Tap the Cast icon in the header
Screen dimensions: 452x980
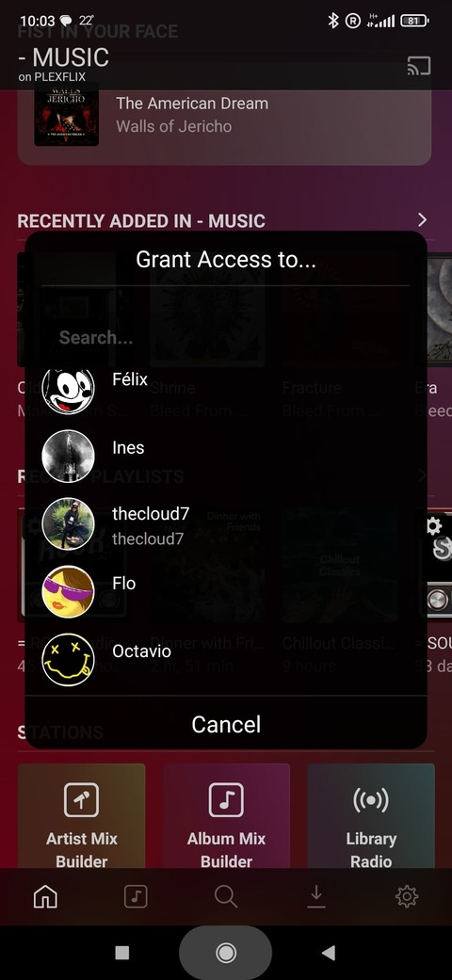click(418, 66)
